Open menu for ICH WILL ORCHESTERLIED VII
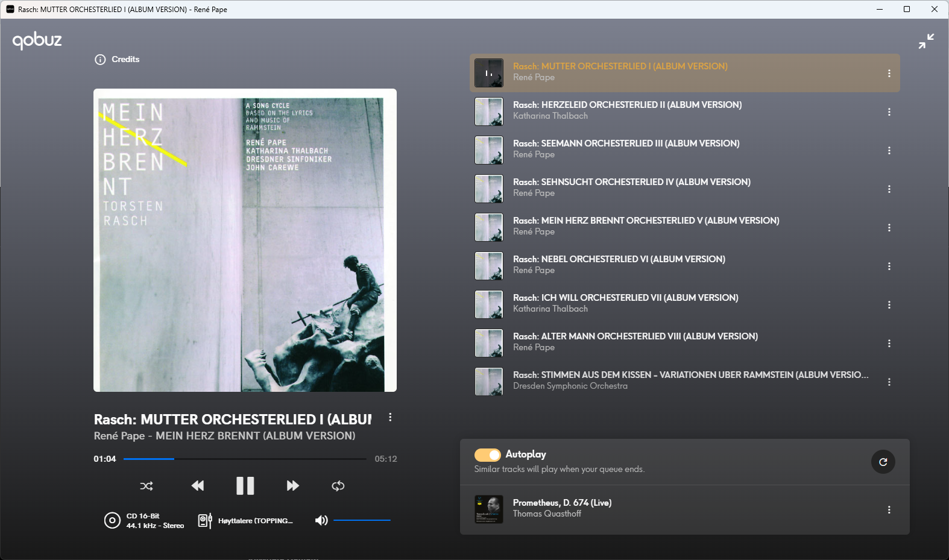949x560 pixels. point(889,305)
